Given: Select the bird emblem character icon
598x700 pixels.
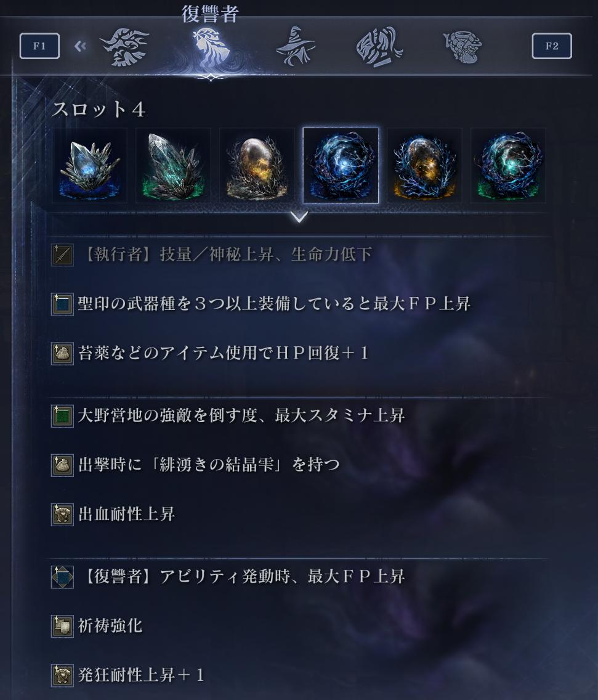Looking at the screenshot, I should pos(124,47).
